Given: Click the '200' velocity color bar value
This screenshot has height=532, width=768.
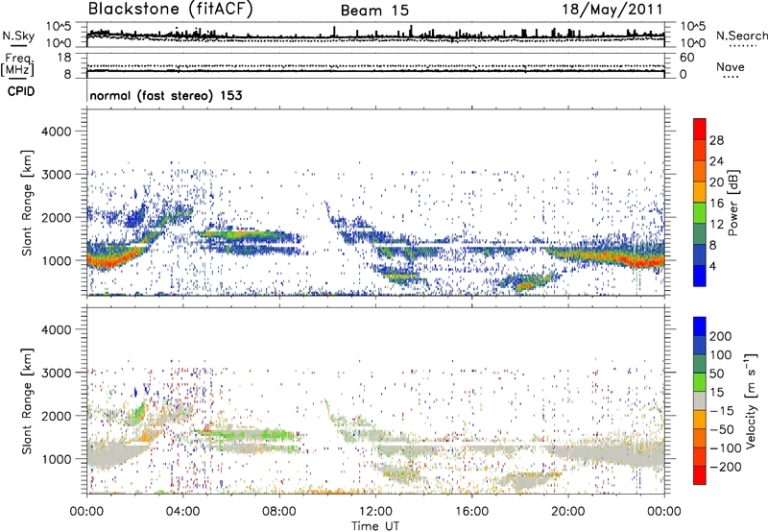Looking at the screenshot, I should tap(721, 336).
